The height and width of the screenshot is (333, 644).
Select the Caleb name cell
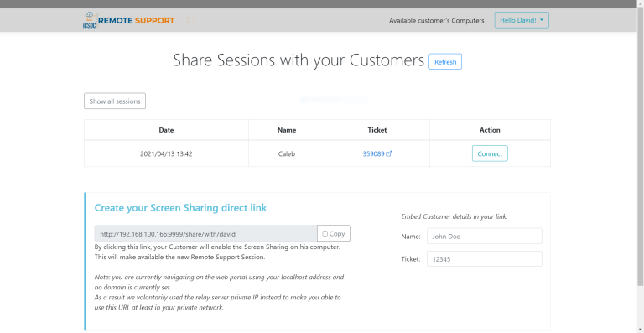(287, 154)
